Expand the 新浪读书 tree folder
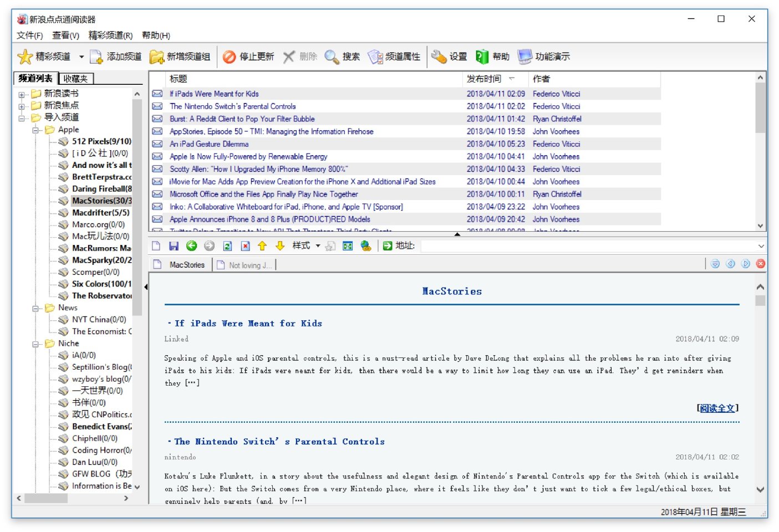The width and height of the screenshot is (779, 532). (x=22, y=94)
